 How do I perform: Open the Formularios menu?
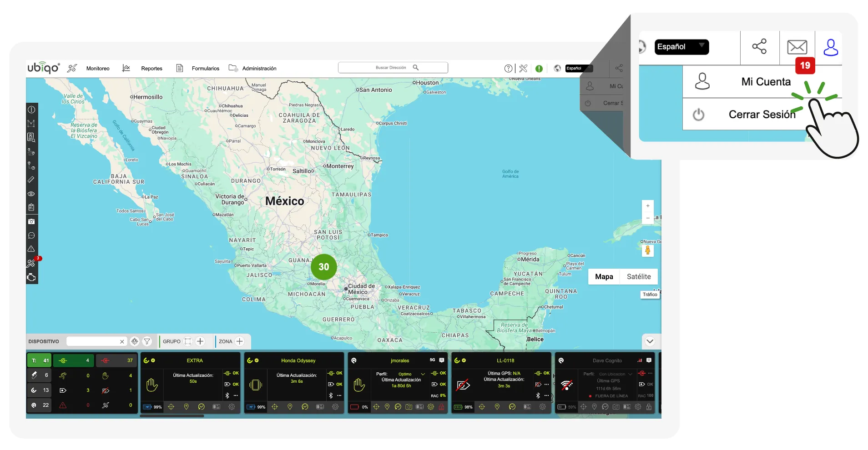(x=206, y=69)
